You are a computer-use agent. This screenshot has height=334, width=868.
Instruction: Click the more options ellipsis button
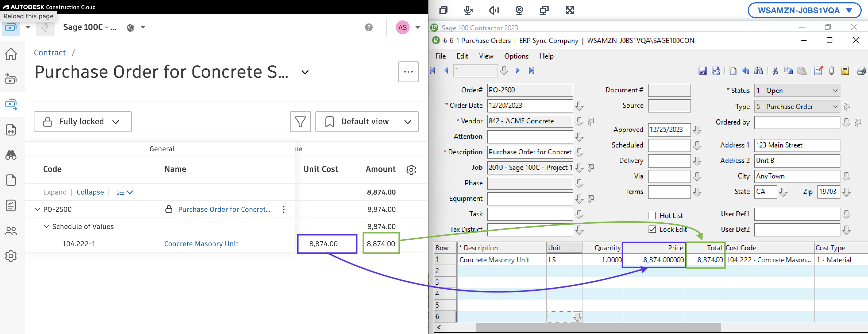click(x=408, y=72)
